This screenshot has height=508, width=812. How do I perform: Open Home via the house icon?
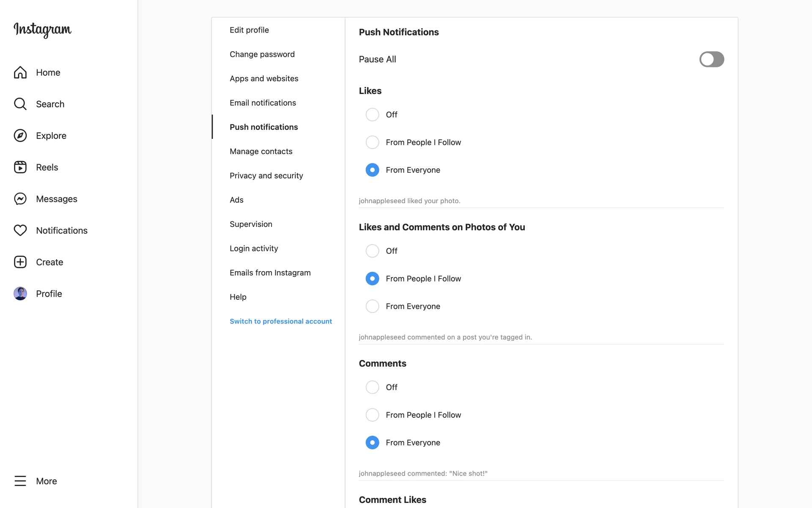click(x=20, y=72)
